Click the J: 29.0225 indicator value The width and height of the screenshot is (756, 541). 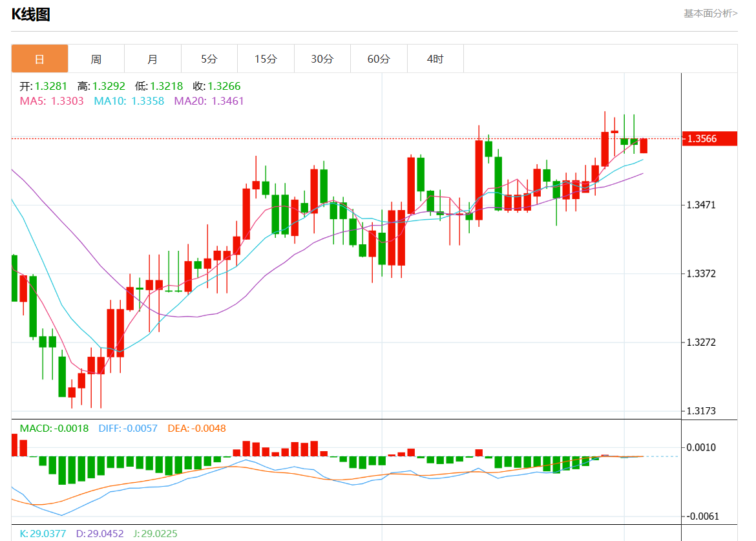(155, 533)
